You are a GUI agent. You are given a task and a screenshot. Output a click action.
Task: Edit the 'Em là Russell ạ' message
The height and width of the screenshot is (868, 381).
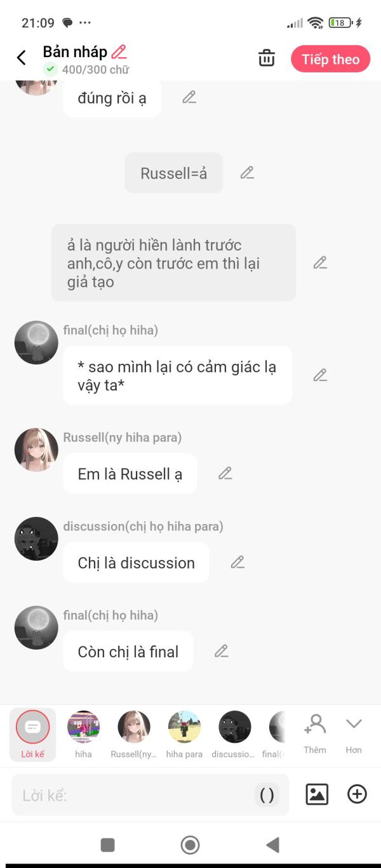pos(225,473)
